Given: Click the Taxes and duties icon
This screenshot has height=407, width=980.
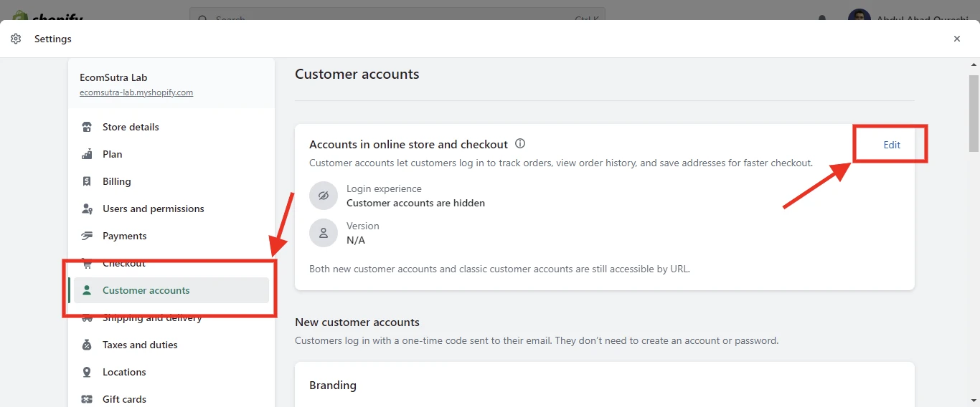Looking at the screenshot, I should pos(87,345).
